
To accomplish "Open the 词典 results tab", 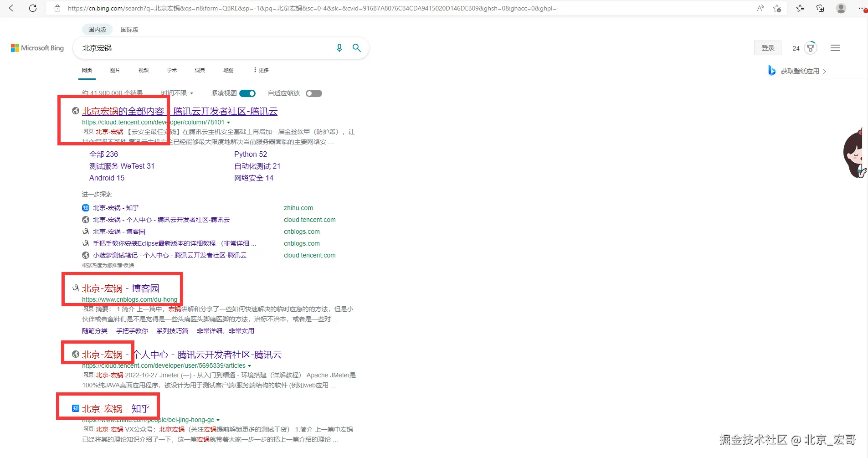I will click(x=200, y=70).
